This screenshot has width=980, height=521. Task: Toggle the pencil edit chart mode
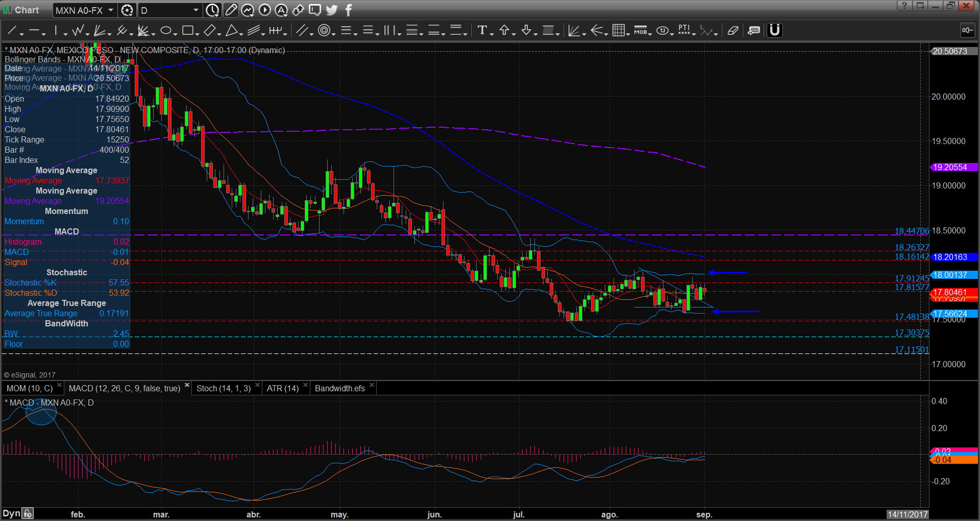click(231, 10)
